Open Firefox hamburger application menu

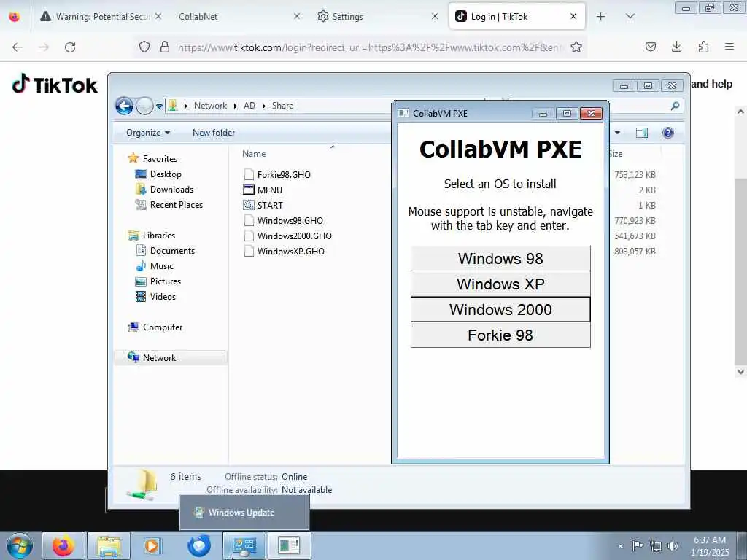point(729,47)
